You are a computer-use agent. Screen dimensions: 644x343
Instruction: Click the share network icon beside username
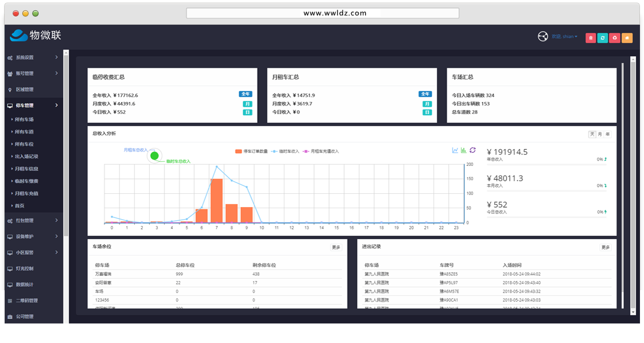click(x=542, y=37)
